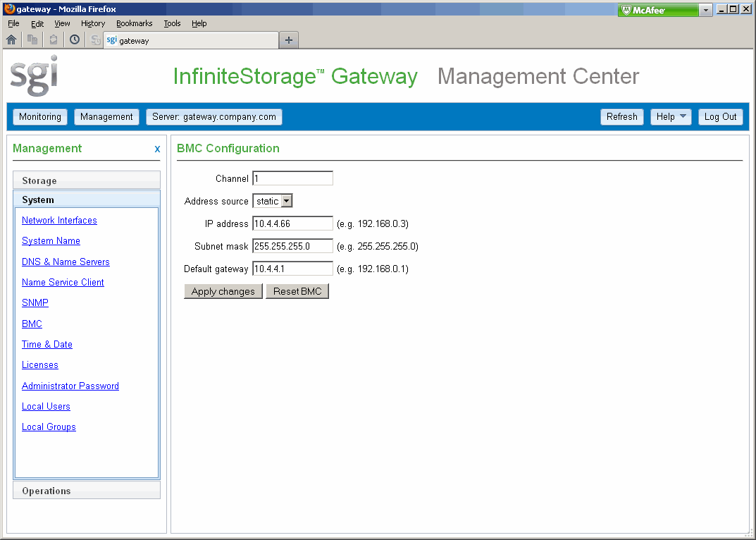
Task: Click Apply changes button
Action: coord(223,291)
